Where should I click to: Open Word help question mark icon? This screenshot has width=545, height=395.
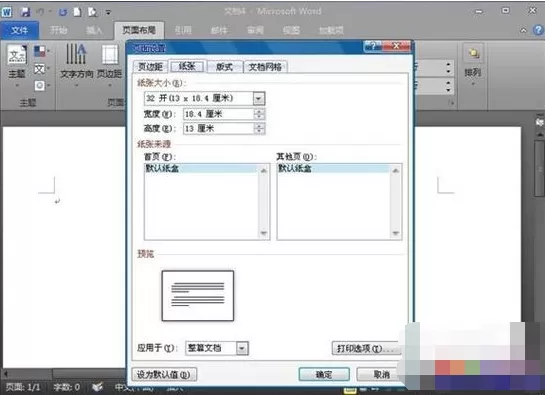tap(538, 30)
